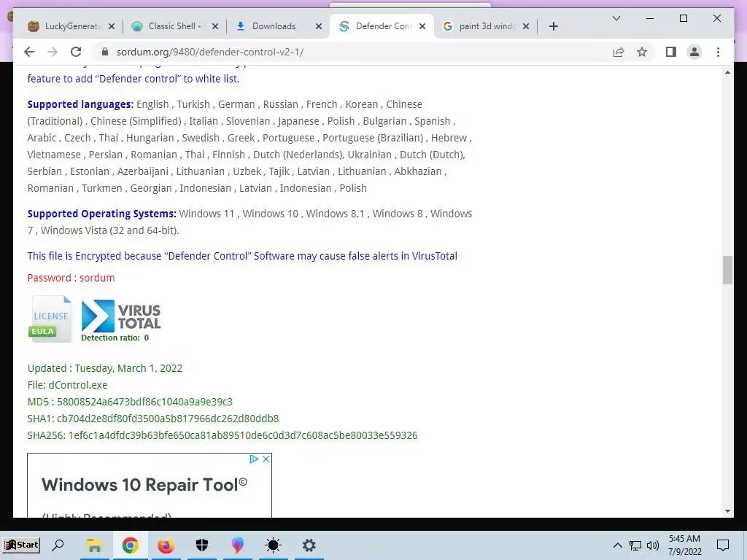Screen dimensions: 747x560
Task: Share this page icon
Action: click(619, 52)
